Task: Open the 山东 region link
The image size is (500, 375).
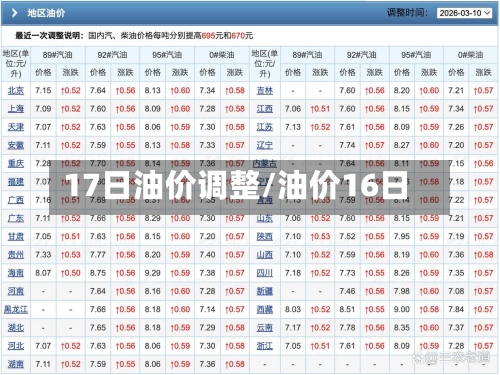Action: coord(265,218)
